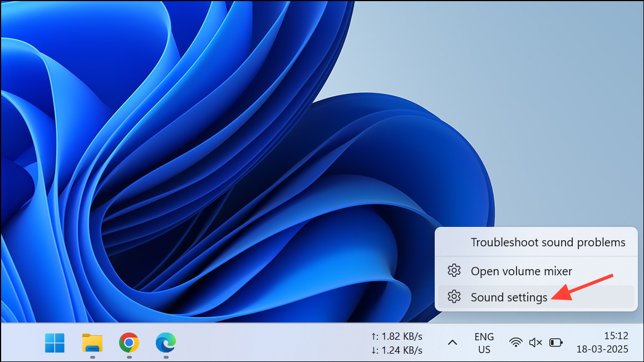
Task: Click the Wi-Fi icon in system tray
Action: tap(516, 343)
